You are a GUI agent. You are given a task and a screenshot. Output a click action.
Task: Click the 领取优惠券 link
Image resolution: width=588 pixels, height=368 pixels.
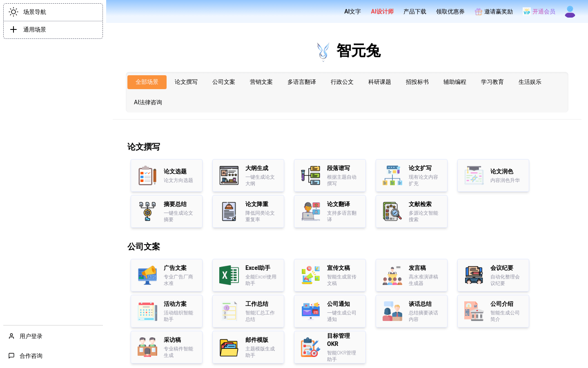click(450, 11)
